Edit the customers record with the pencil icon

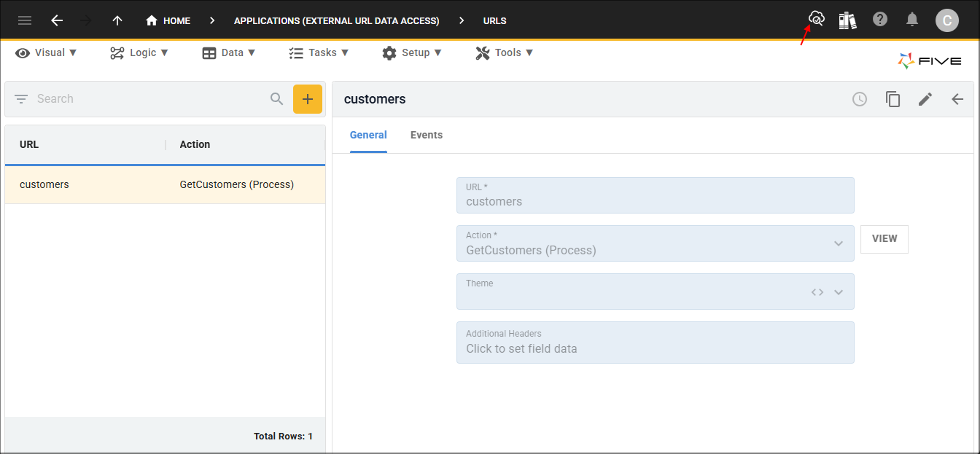pos(925,99)
